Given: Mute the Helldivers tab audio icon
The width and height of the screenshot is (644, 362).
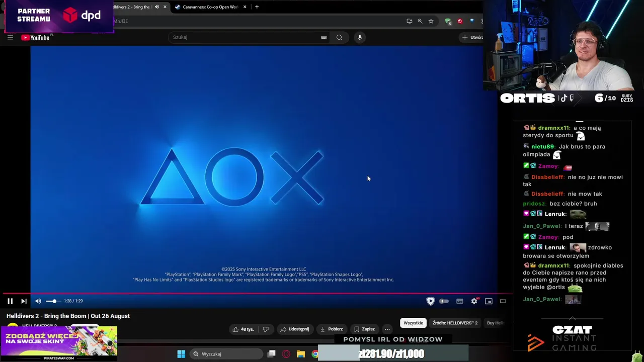Looking at the screenshot, I should pos(156,7).
